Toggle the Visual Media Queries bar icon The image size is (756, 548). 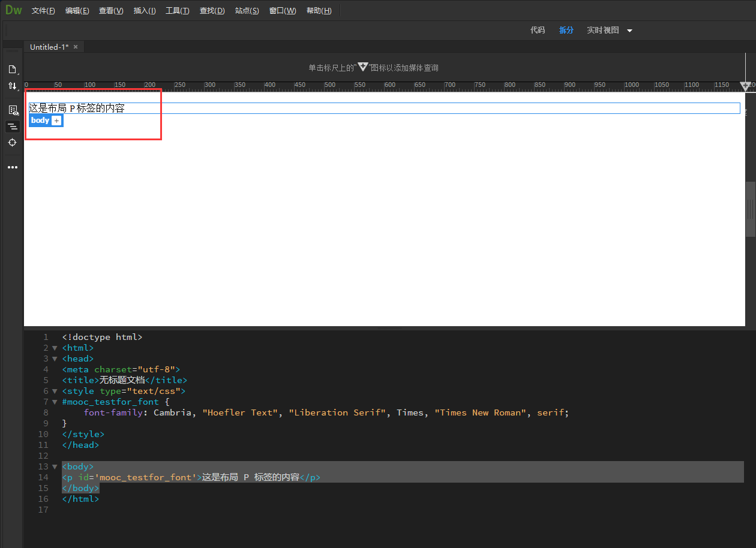click(13, 127)
